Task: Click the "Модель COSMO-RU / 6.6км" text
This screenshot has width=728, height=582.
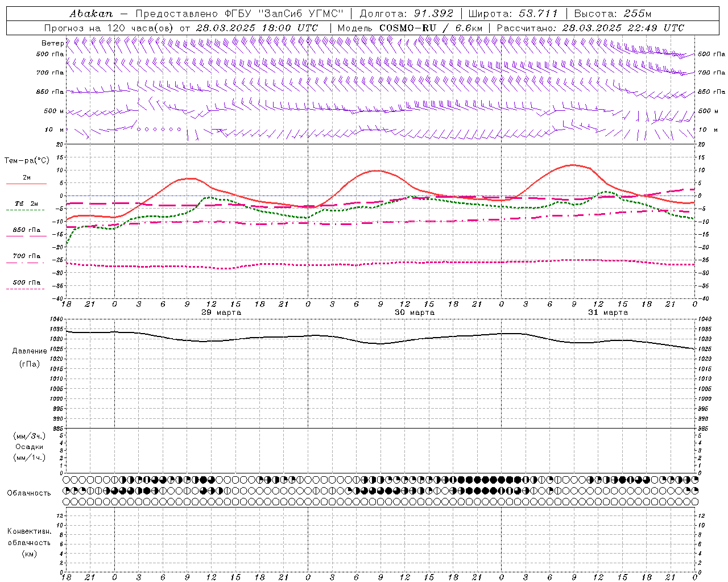Action: point(410,28)
